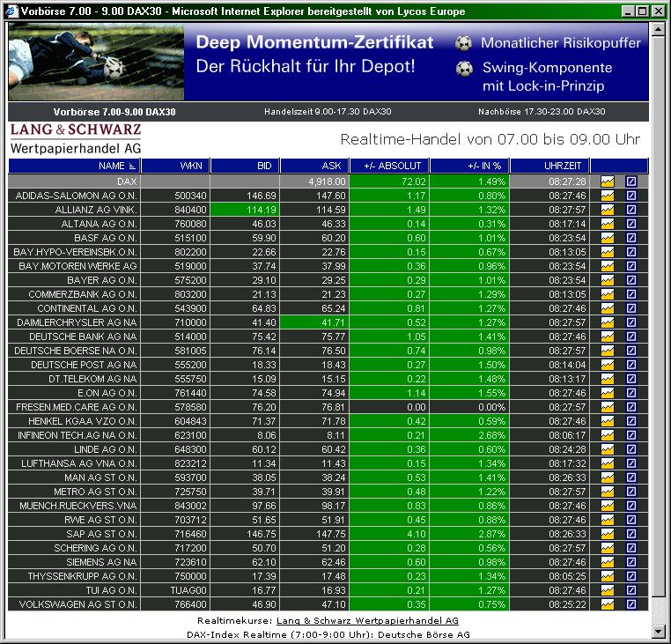Select order icon for METRO AG ST
671x644 pixels.
click(x=631, y=492)
